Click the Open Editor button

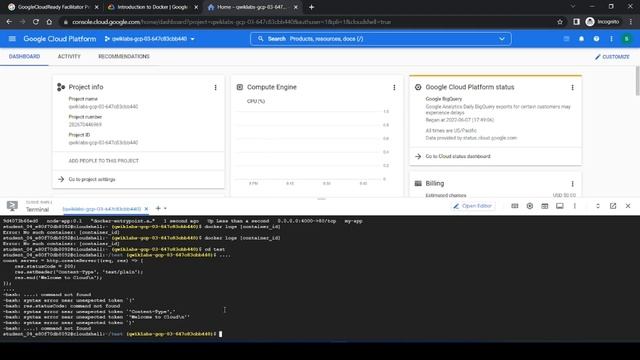[x=472, y=206]
